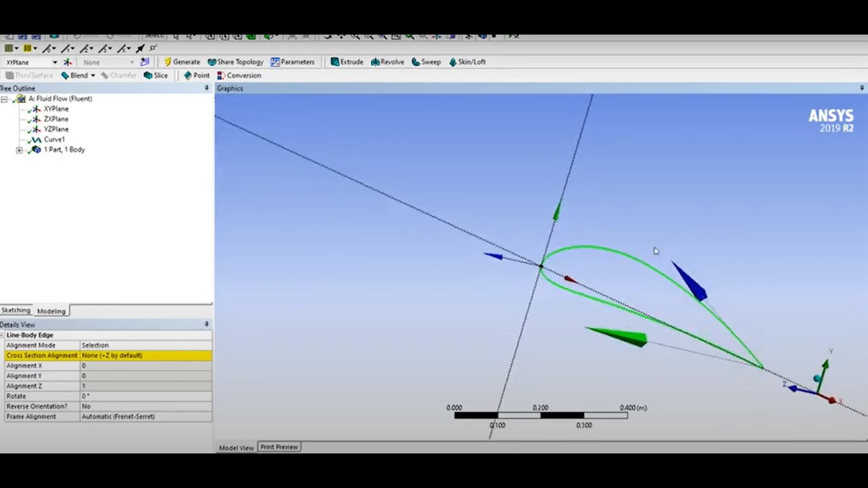Select the Skin/Loft tool

(x=467, y=62)
